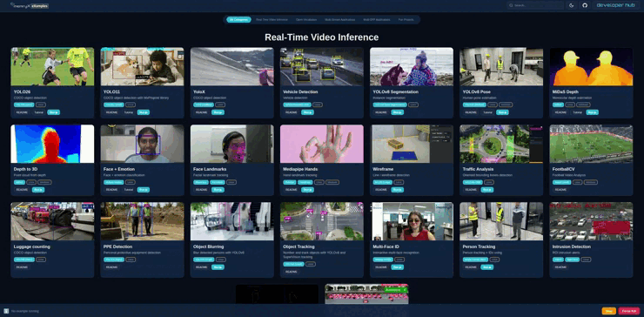This screenshot has height=317, width=644.
Task: Open README for PPE Detection
Action: tap(111, 266)
